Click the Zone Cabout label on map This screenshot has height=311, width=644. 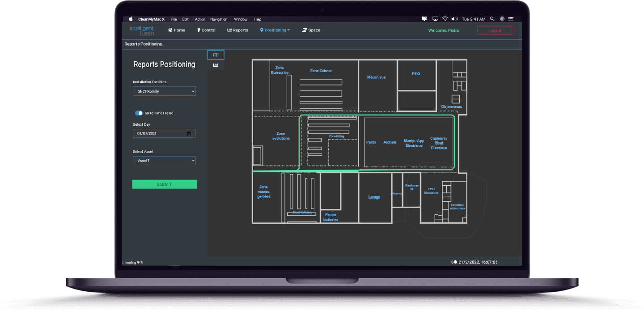(321, 71)
